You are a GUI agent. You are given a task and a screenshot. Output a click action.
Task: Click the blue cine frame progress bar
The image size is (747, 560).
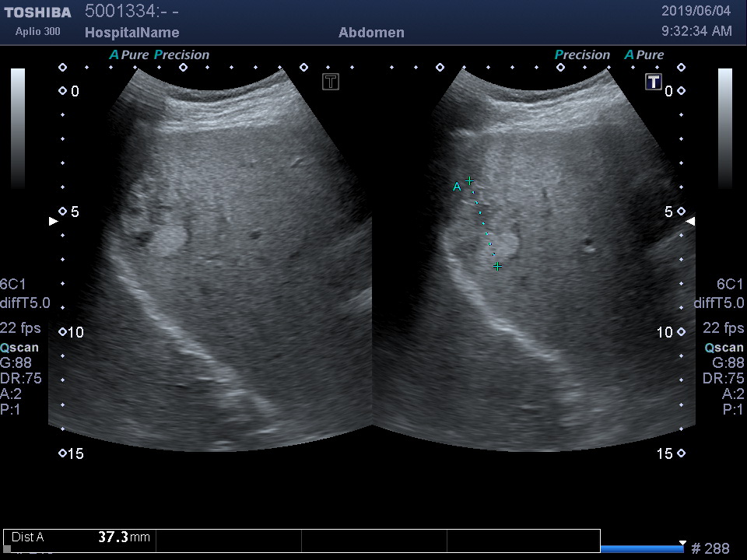(641, 548)
